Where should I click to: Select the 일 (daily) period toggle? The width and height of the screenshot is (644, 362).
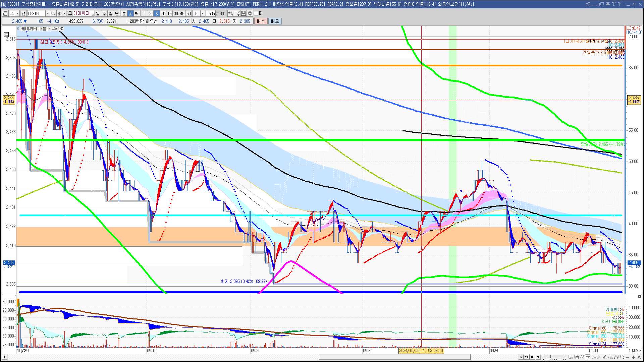(98, 13)
